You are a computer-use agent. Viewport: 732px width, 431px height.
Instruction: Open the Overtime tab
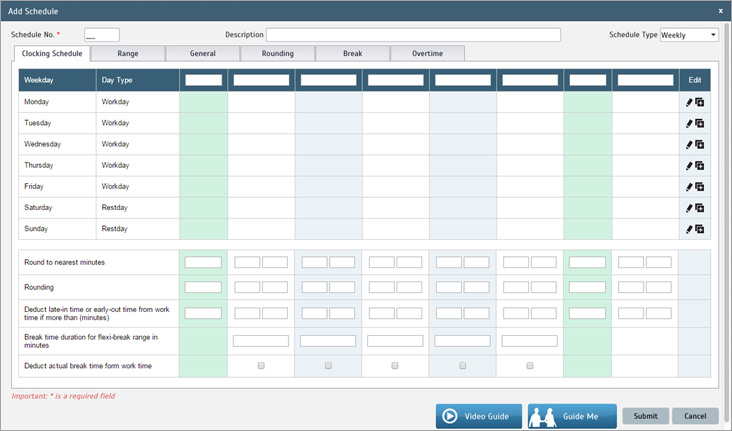(x=427, y=53)
